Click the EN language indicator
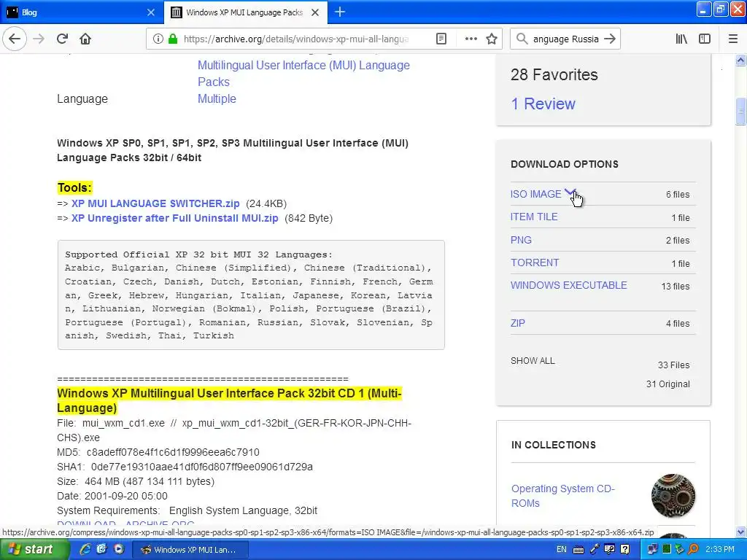Image resolution: width=747 pixels, height=560 pixels. (x=562, y=550)
